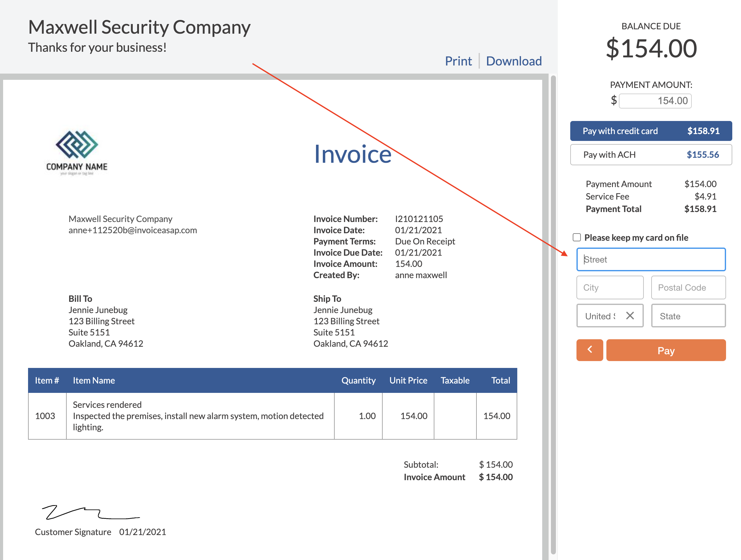Open the State dropdown field
This screenshot has width=741, height=560.
[x=688, y=316]
